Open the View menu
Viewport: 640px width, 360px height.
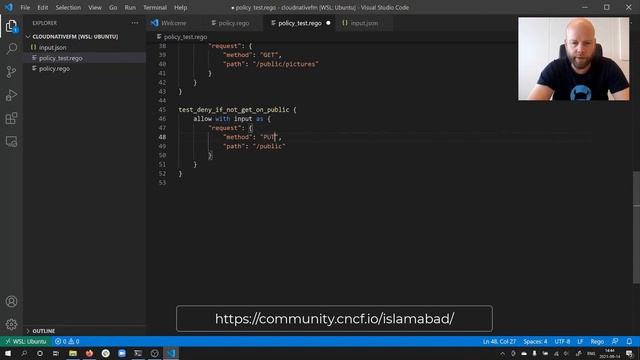[x=95, y=7]
